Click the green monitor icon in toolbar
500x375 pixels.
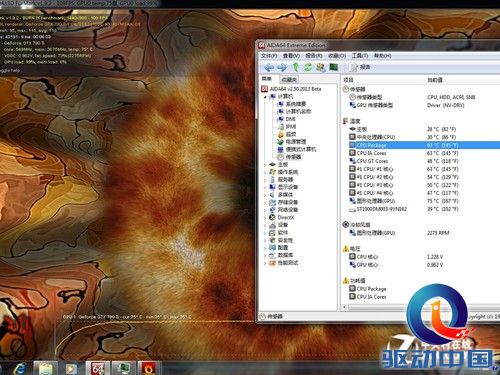(333, 67)
